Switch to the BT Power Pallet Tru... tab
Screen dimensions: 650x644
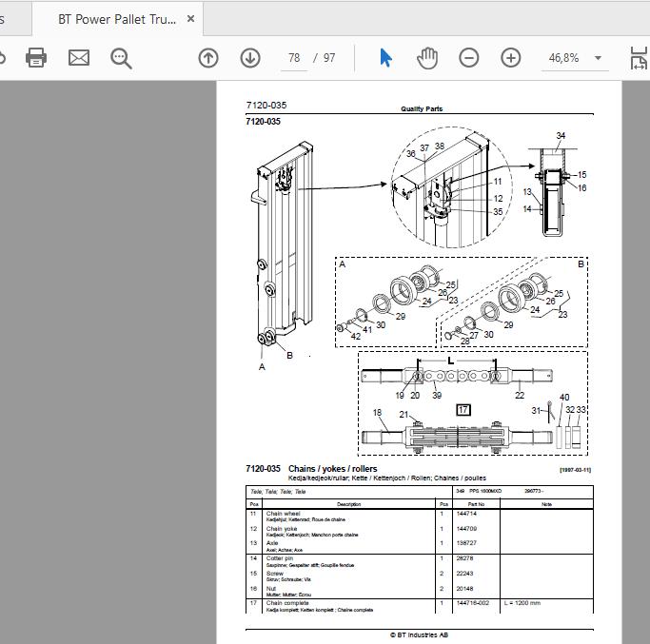click(117, 19)
